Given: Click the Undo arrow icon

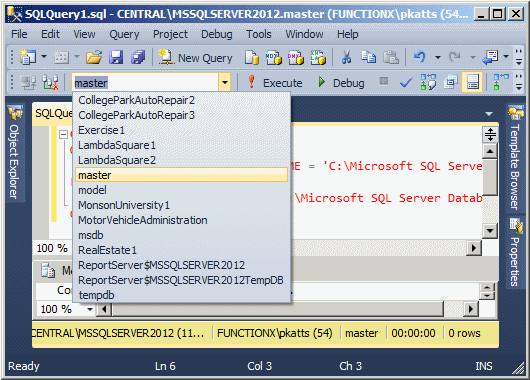Looking at the screenshot, I should tap(420, 57).
